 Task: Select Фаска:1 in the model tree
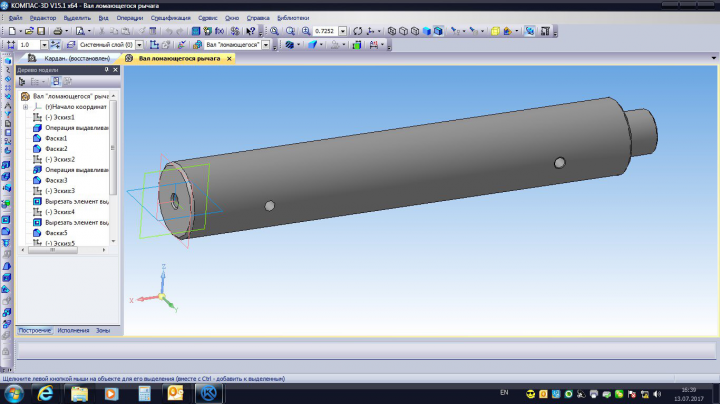point(56,138)
